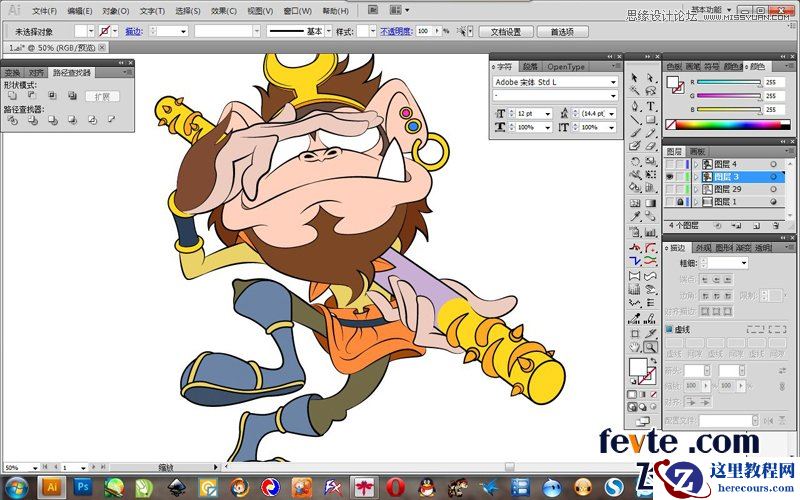Click the first pathfinder icon in the bottom row
This screenshot has height=500, width=800.
[12, 120]
